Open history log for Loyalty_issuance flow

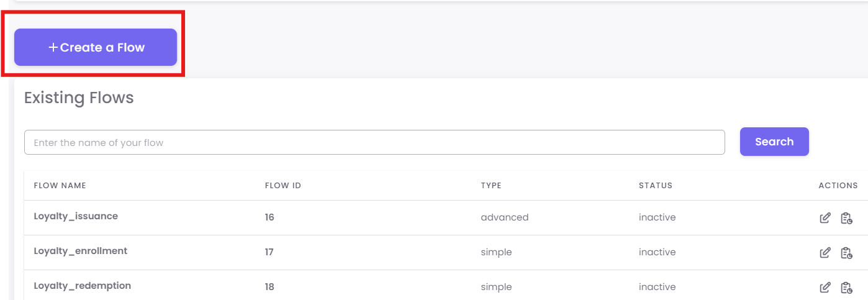[846, 218]
